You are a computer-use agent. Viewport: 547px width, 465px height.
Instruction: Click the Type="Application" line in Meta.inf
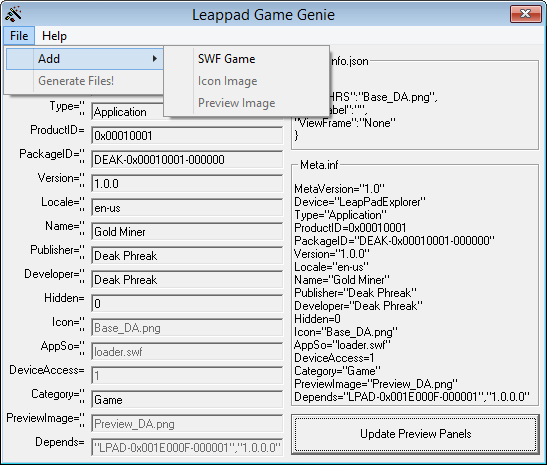(x=340, y=215)
